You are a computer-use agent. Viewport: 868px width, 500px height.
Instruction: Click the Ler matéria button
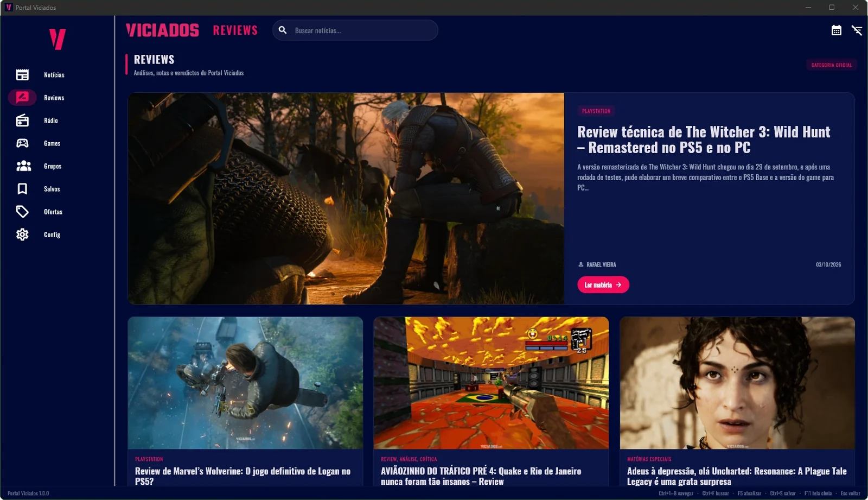[603, 285]
